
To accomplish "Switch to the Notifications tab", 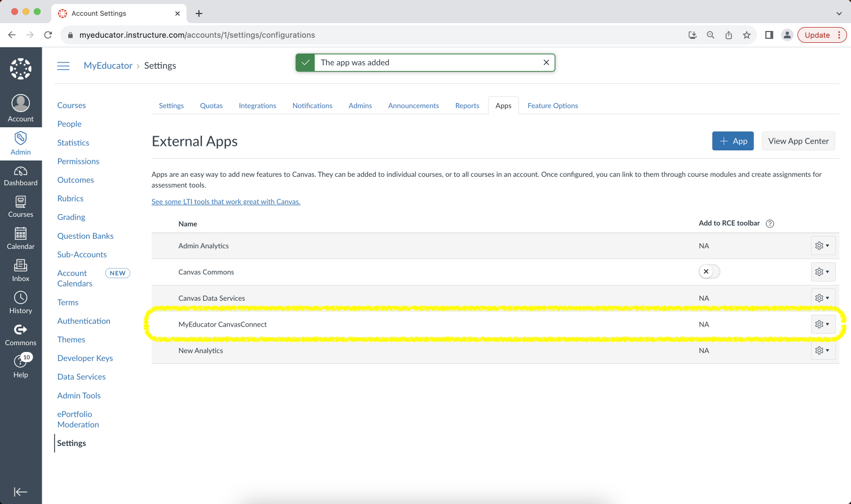I will coord(312,106).
